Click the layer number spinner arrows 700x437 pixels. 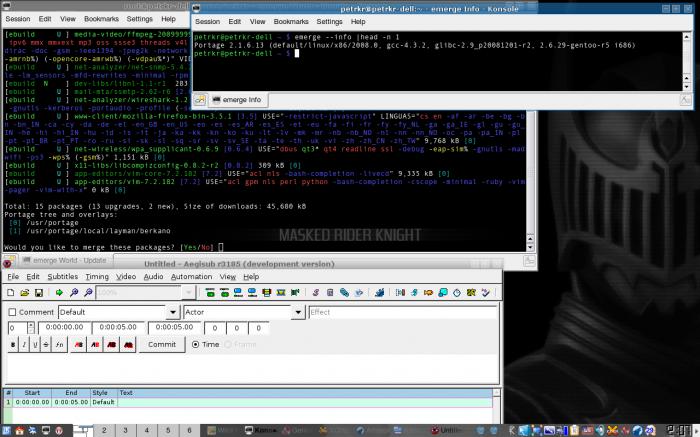coord(31,328)
